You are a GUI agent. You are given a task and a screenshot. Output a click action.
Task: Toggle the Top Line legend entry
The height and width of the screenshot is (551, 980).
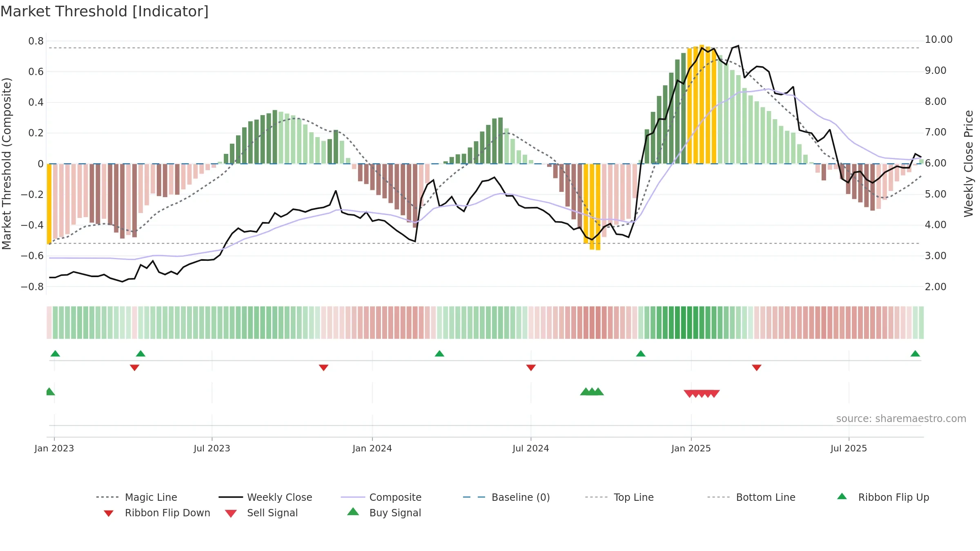pos(619,497)
